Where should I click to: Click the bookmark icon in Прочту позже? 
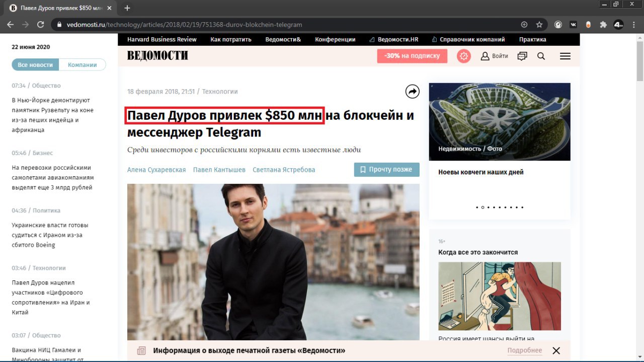363,170
